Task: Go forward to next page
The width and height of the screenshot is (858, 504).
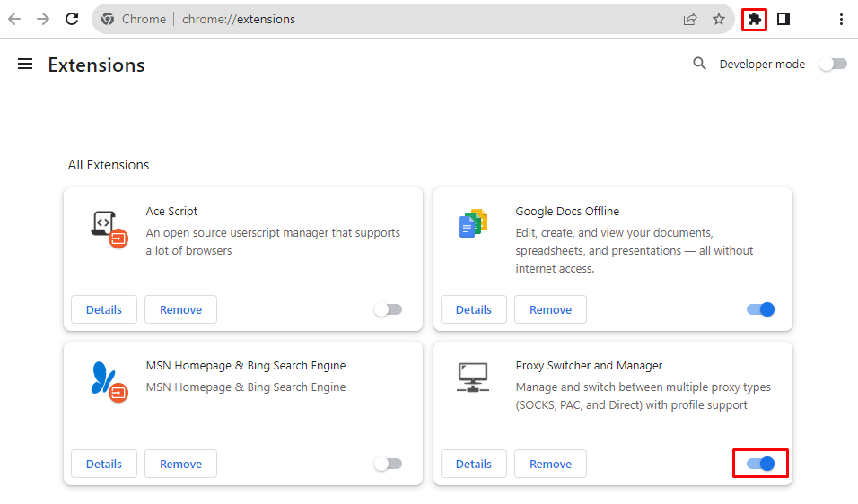Action: [x=43, y=19]
